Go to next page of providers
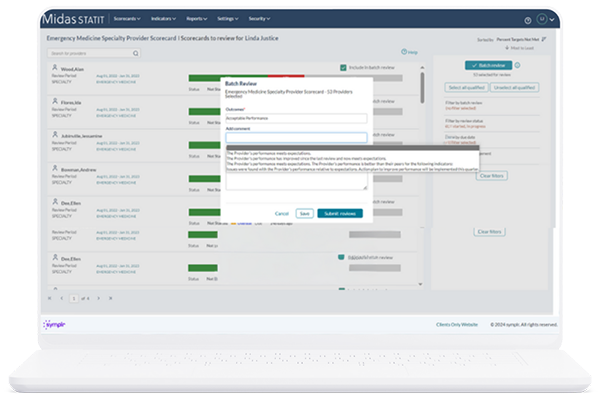600x406 pixels. pos(98,298)
